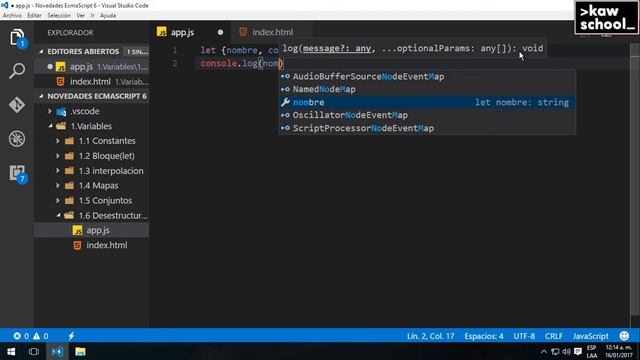The width and height of the screenshot is (640, 360).
Task: Switch to the index.html editor tab
Action: pyautogui.click(x=271, y=32)
